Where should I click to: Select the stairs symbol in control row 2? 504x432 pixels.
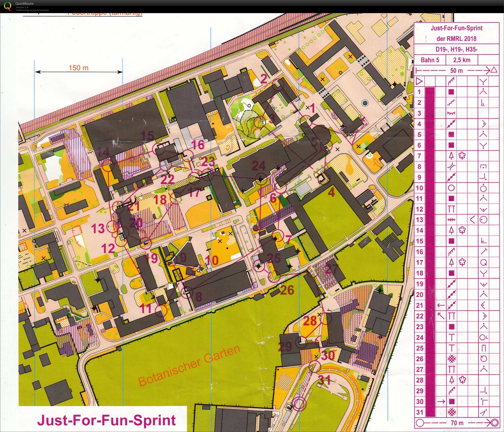pos(451,103)
